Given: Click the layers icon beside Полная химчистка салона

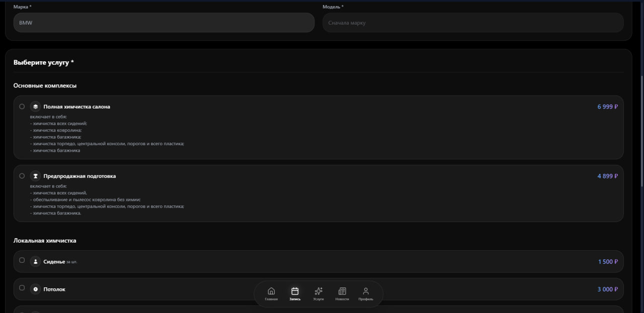Looking at the screenshot, I should pyautogui.click(x=35, y=107).
